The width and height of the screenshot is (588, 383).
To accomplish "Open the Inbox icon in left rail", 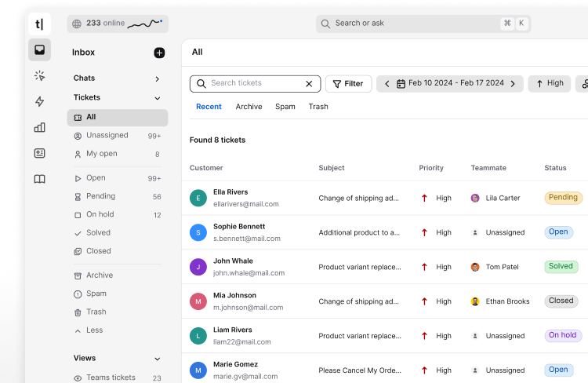I will tap(39, 50).
